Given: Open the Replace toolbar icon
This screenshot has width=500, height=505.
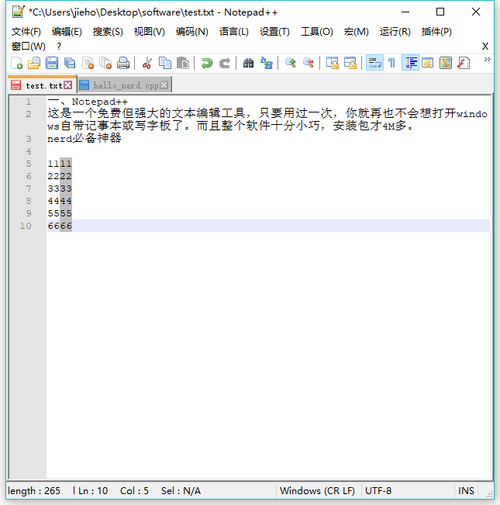Looking at the screenshot, I should coord(266,63).
